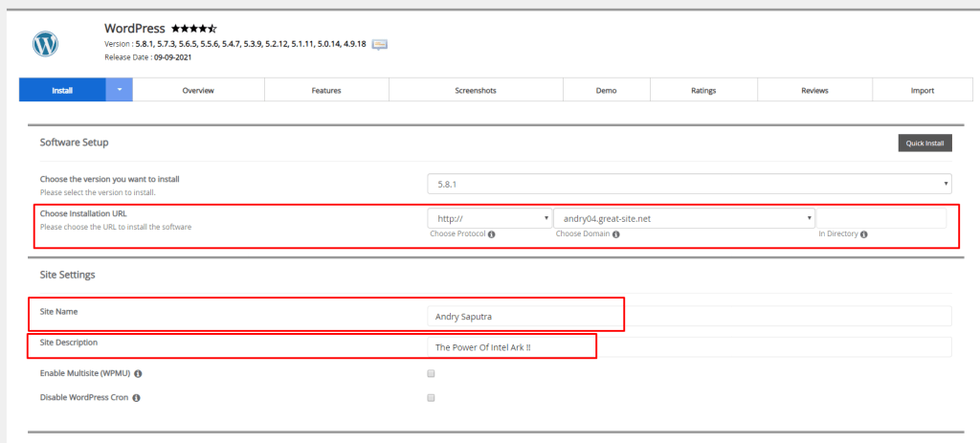Check the Disable WordPress Cron checkbox

[x=431, y=396]
